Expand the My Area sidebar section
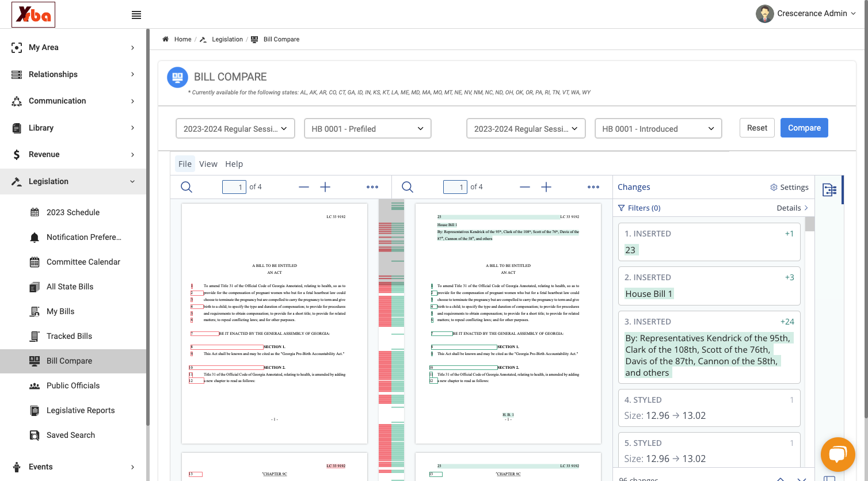The width and height of the screenshot is (868, 481). tap(73, 48)
